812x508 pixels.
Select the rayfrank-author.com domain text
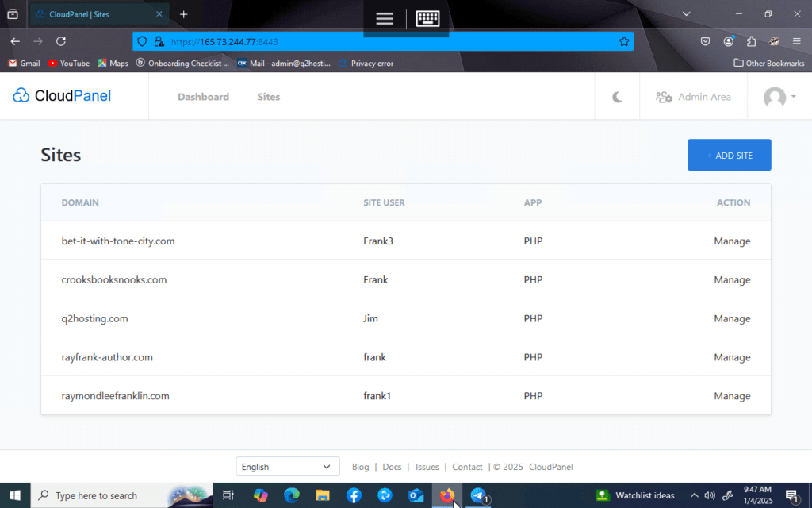(107, 357)
